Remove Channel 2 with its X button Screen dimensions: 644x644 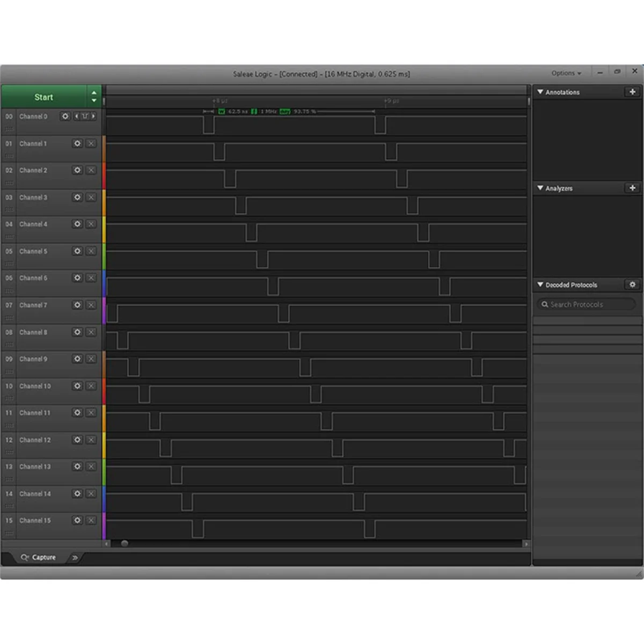pyautogui.click(x=91, y=170)
